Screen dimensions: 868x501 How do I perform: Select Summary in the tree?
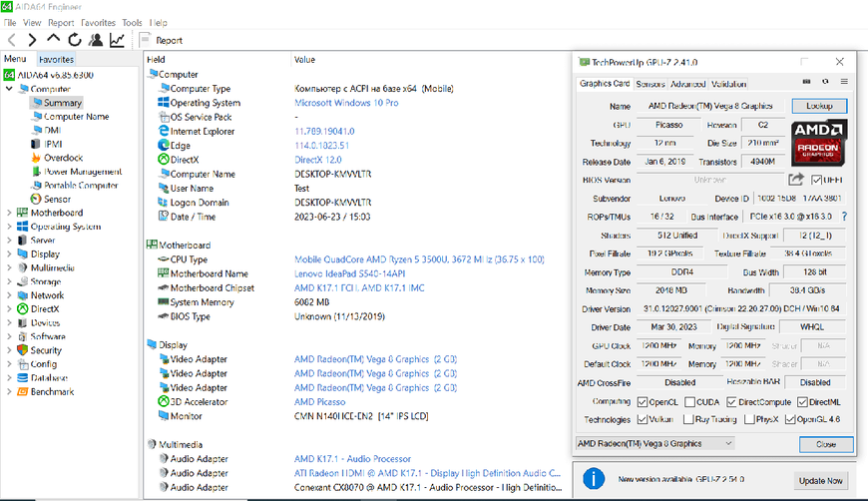point(63,103)
